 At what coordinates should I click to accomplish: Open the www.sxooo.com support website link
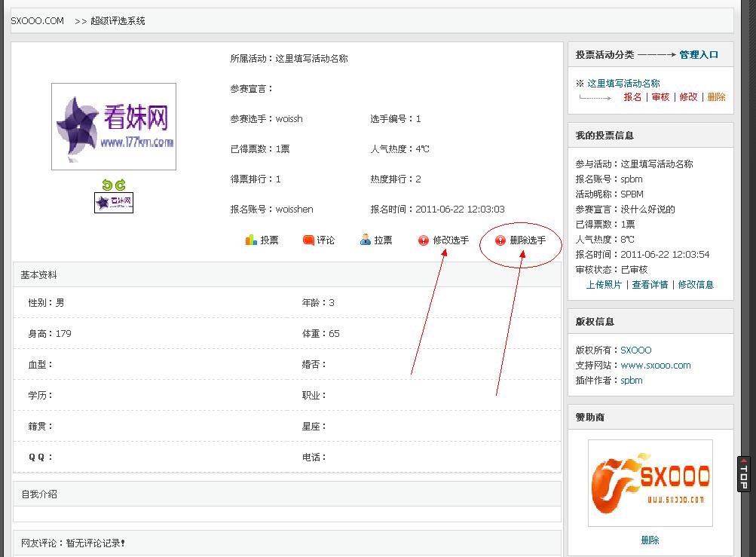(x=656, y=366)
